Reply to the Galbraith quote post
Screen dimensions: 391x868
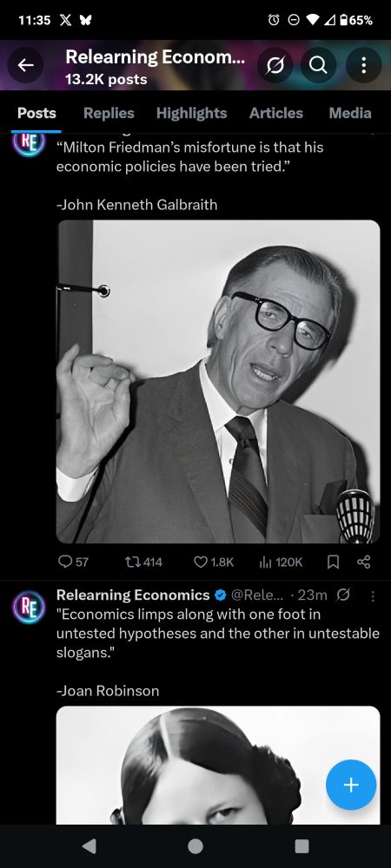(72, 562)
